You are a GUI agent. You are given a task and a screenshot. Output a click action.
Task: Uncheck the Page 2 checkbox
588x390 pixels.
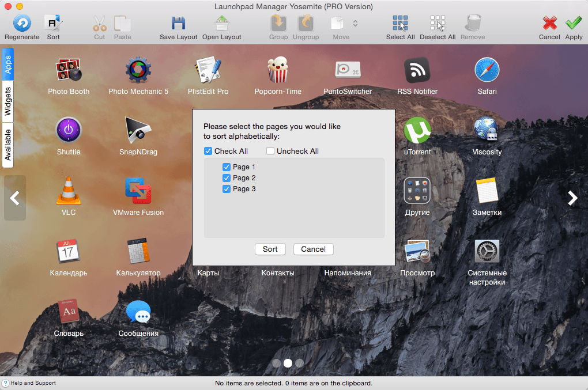pyautogui.click(x=227, y=178)
